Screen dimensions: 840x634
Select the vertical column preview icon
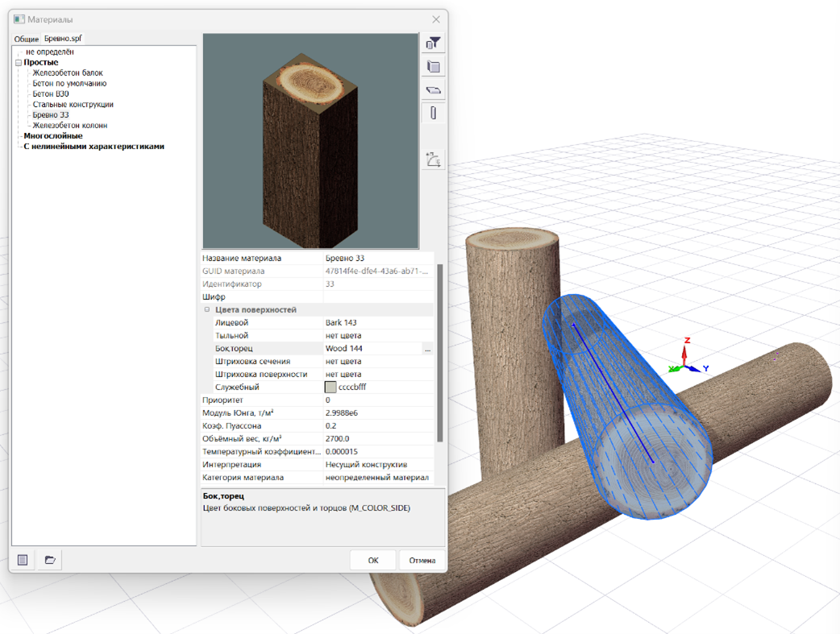coord(434,114)
